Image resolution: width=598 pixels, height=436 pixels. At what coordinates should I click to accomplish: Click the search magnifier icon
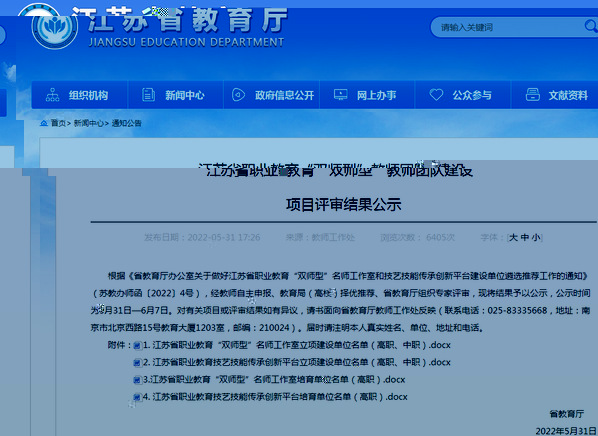(x=590, y=26)
